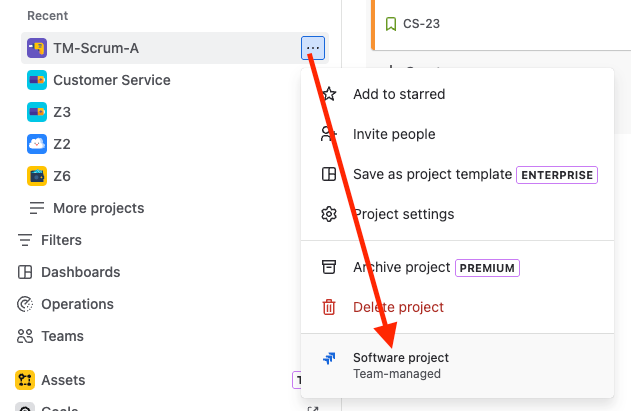This screenshot has width=631, height=411.
Task: Navigate to Teams
Action: [62, 336]
